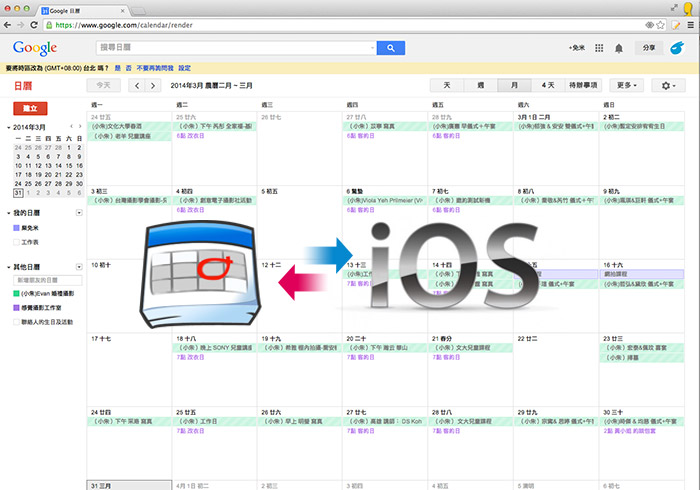
Task: Go to next month with main right arrow
Action: (x=153, y=85)
